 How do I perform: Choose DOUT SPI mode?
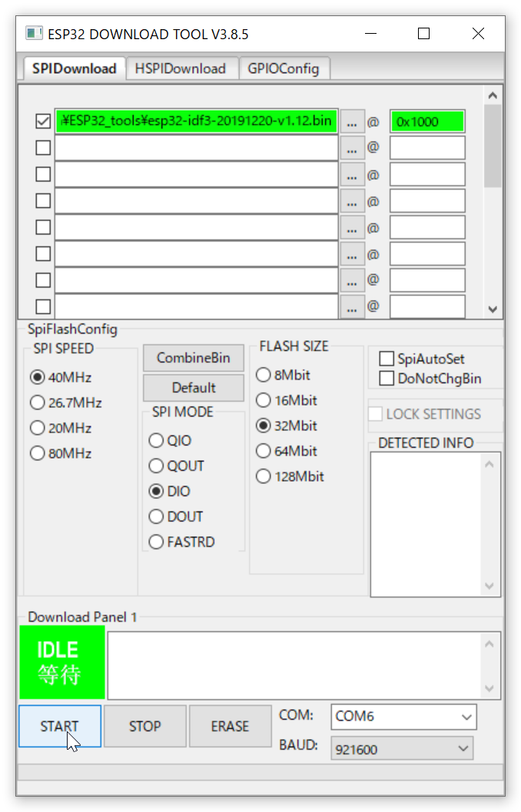pyautogui.click(x=175, y=516)
